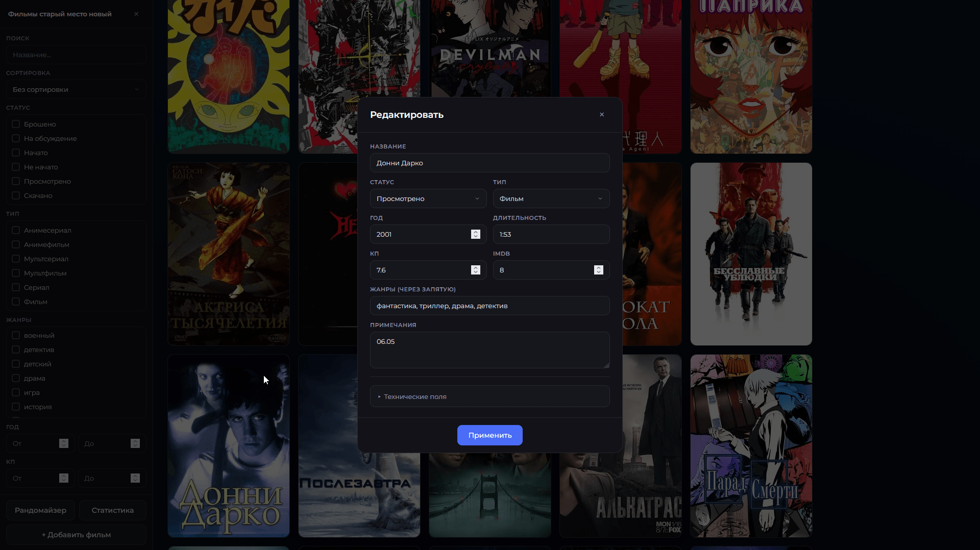Toggle the Фильм type filter checkbox
Screen dimensions: 980x550
pos(16,302)
